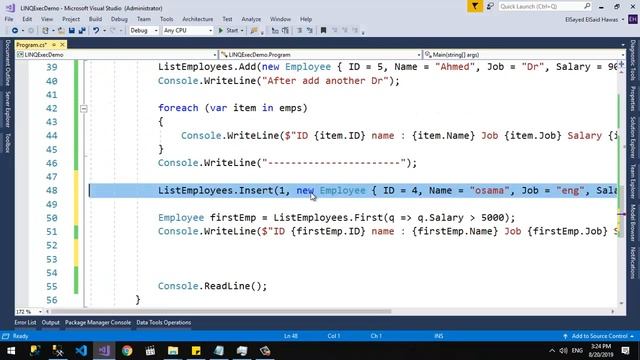Toggle bookmark with the bookmark toolbar icon
This screenshot has width=640, height=360.
[x=323, y=31]
